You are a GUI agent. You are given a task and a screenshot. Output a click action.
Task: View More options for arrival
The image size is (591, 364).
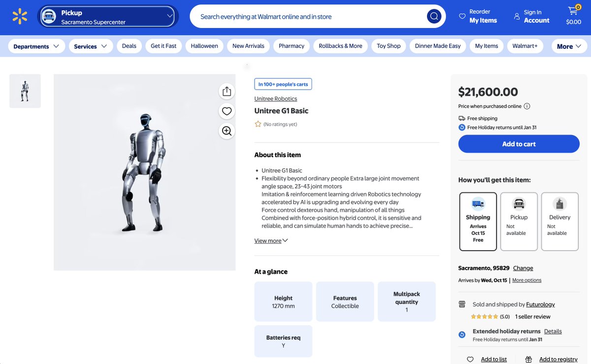pos(526,280)
